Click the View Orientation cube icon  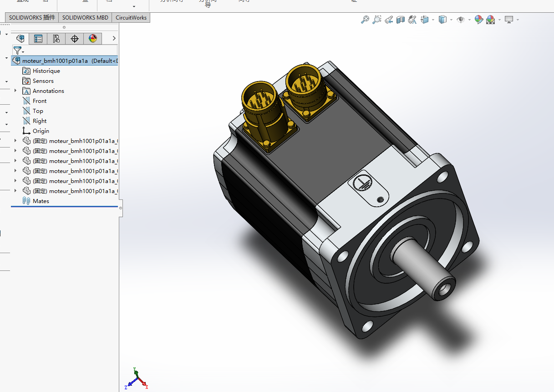(424, 20)
